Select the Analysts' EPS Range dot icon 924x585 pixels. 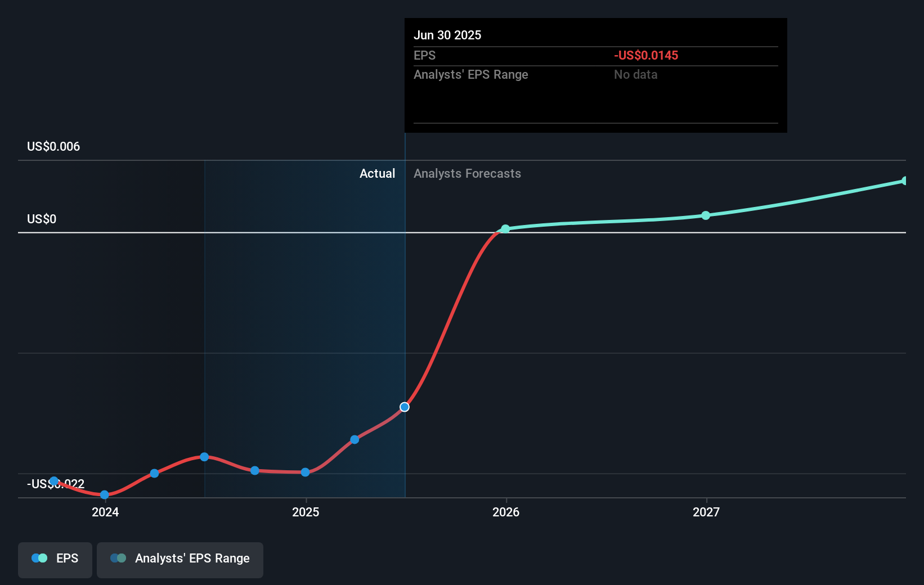click(119, 558)
